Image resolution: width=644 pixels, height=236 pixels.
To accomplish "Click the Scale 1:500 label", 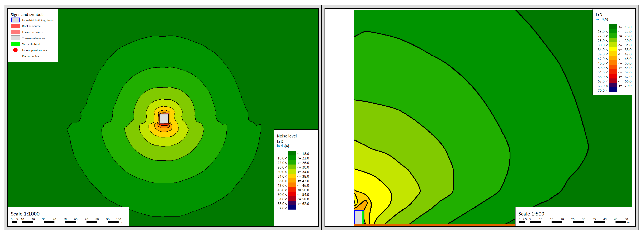I will pos(531,214).
